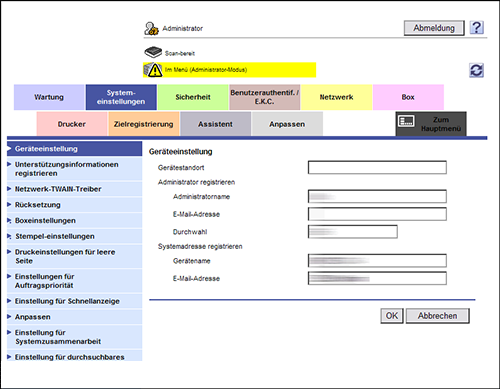The width and height of the screenshot is (500, 389).
Task: Select the Zielregistrierung tab
Action: pyautogui.click(x=144, y=124)
